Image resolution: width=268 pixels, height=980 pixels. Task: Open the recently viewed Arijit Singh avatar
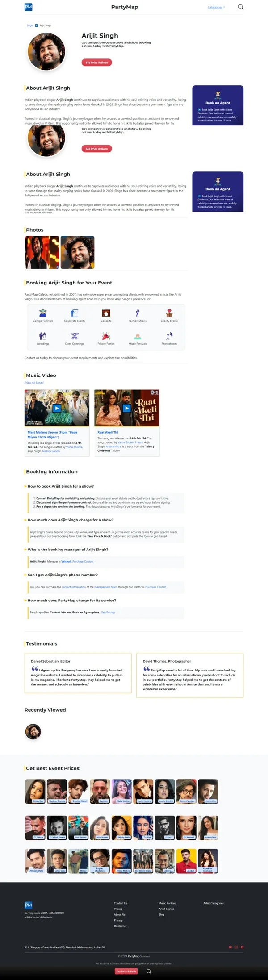(x=33, y=731)
